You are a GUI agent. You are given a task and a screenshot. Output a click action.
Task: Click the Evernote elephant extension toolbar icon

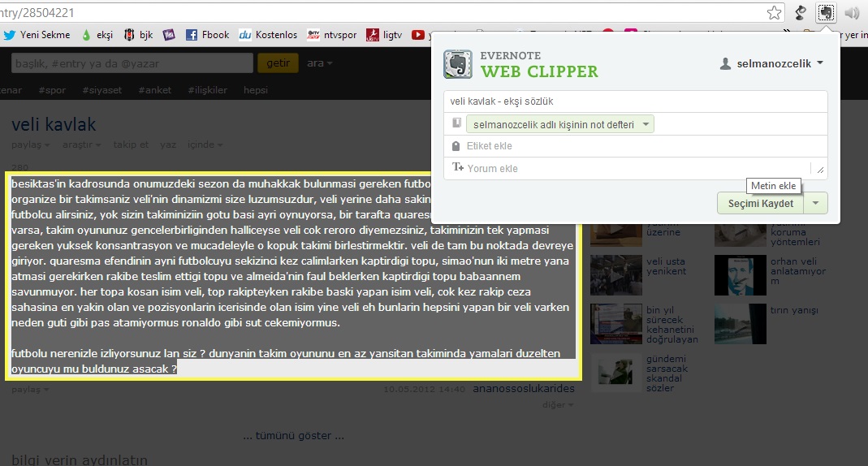click(826, 13)
